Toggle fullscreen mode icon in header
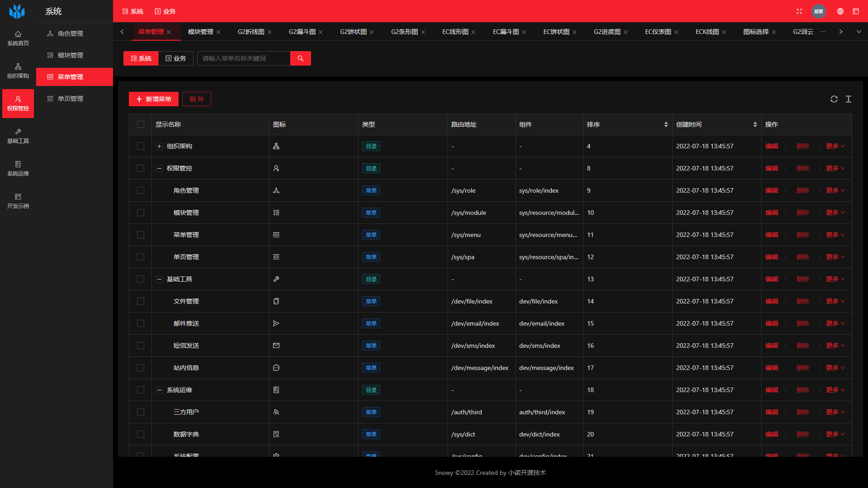The height and width of the screenshot is (488, 868). [x=799, y=11]
